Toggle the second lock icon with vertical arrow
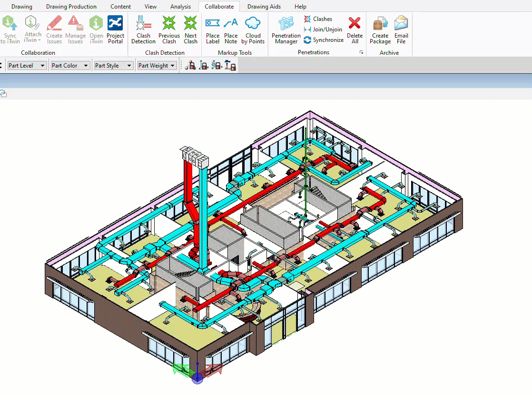The image size is (532, 395). 204,66
